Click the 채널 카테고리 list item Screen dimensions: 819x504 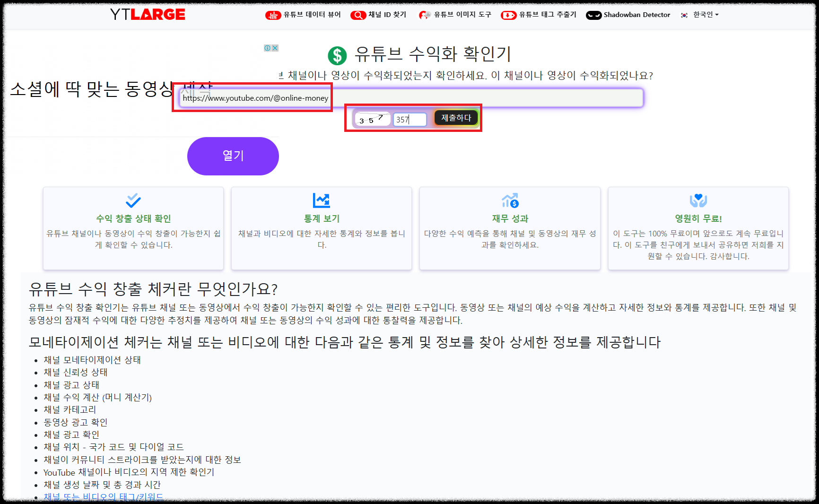tap(70, 409)
